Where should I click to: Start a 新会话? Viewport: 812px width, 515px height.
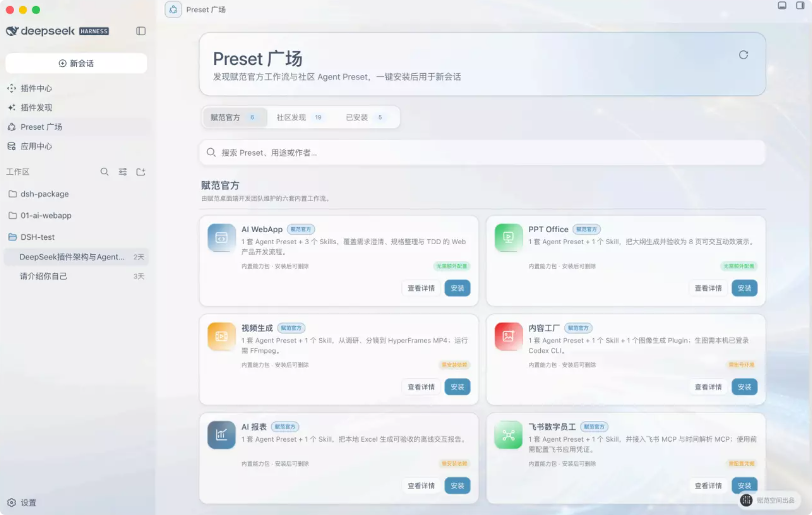[76, 63]
